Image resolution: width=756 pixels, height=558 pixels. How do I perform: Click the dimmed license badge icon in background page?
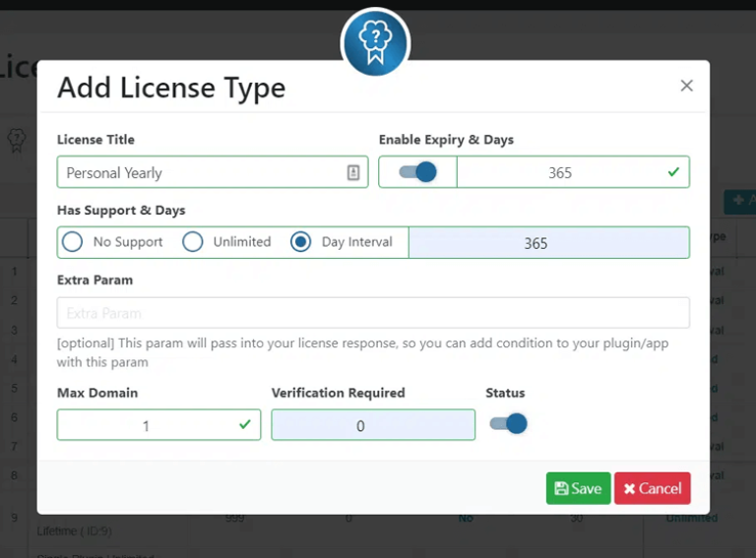point(17,141)
